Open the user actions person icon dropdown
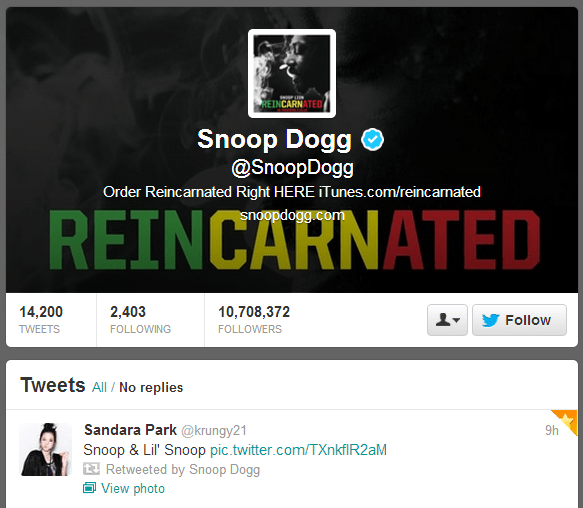Image resolution: width=583 pixels, height=508 pixels. [x=447, y=320]
